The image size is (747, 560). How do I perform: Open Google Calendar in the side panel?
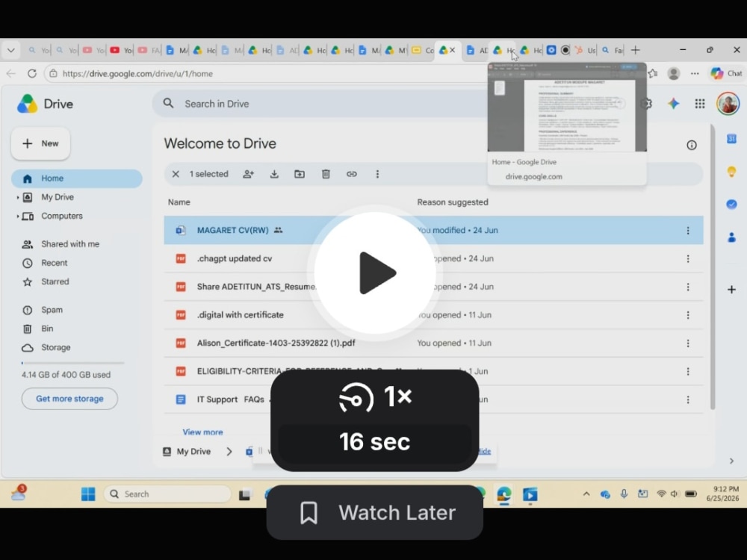point(732,139)
